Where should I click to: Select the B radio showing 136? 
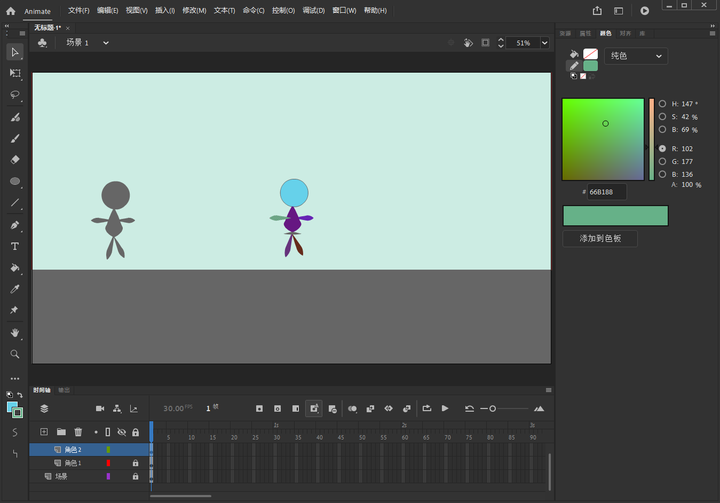coord(662,174)
